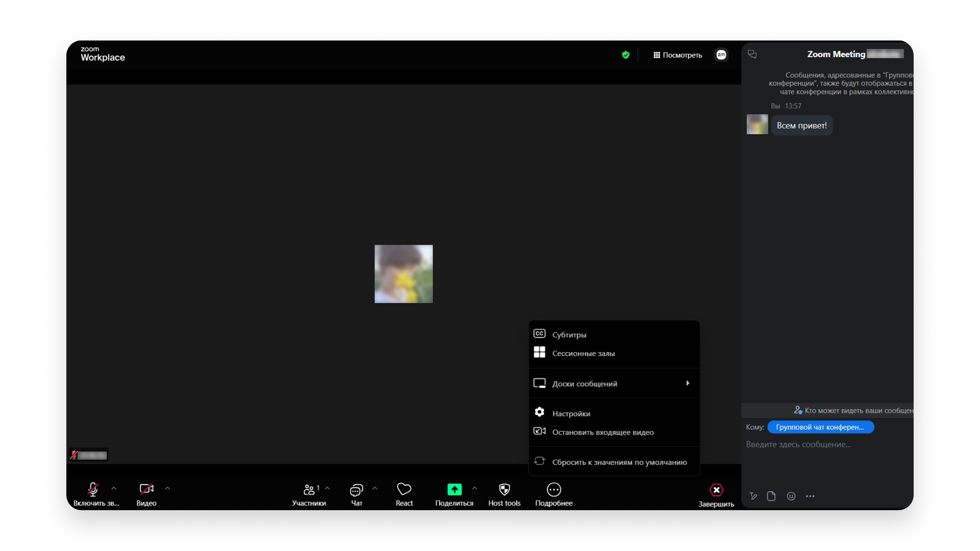The height and width of the screenshot is (551, 980).
Task: Expand Доски сообщений submenu arrow
Action: pyautogui.click(x=688, y=383)
